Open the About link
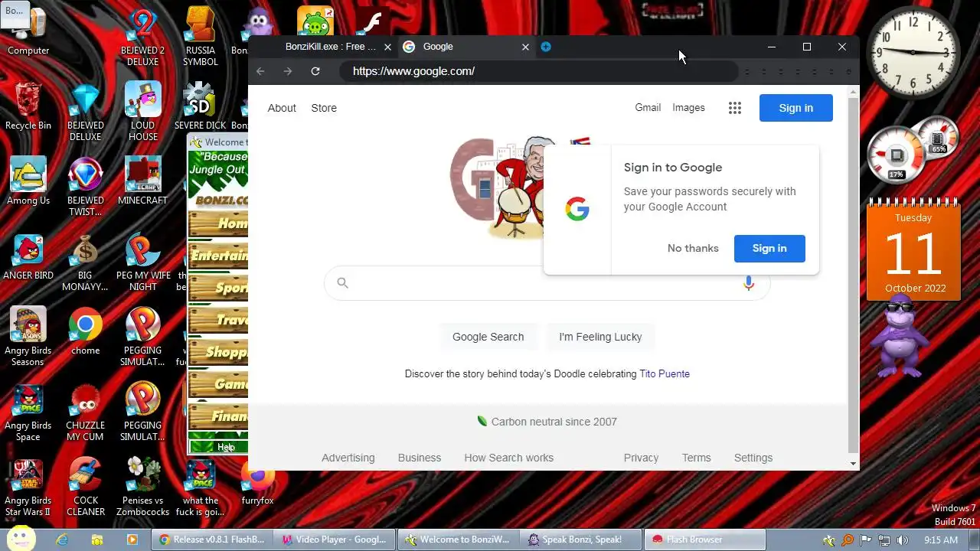This screenshot has width=980, height=551. point(282,108)
